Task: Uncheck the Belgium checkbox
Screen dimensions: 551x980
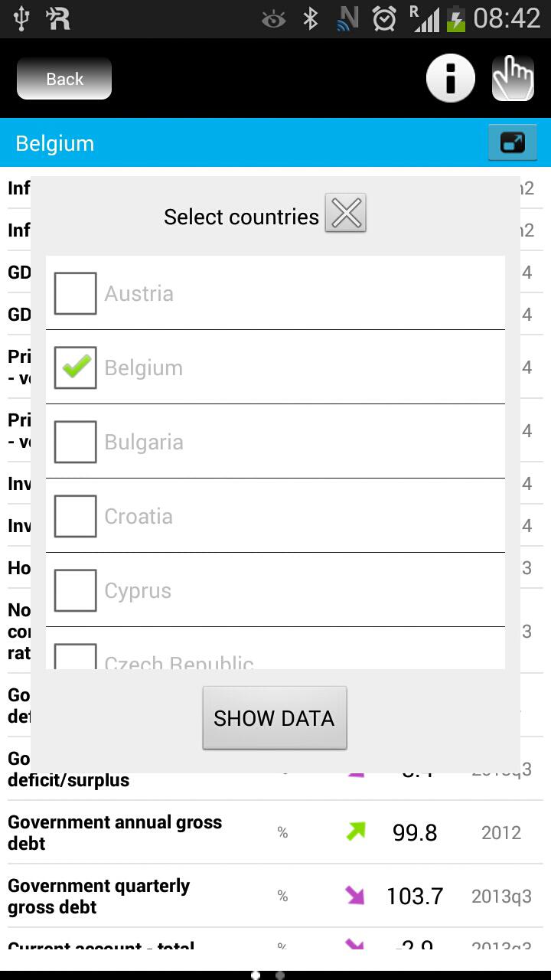Action: click(75, 367)
